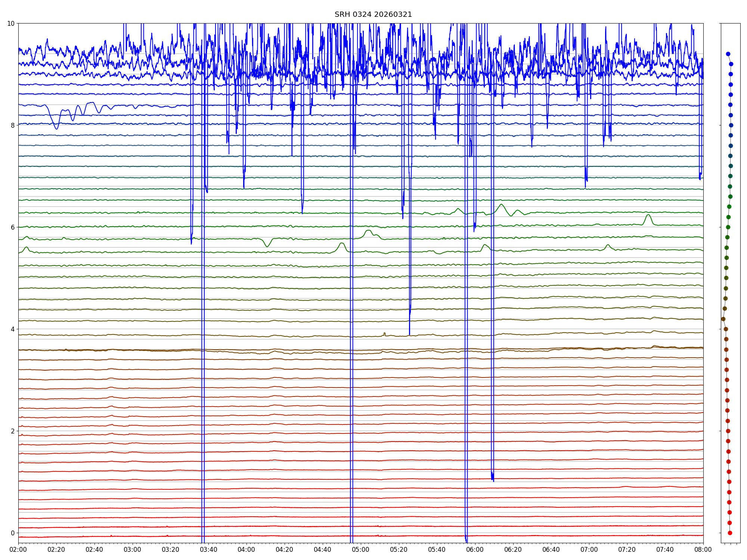Click leftmost brown dot in right panel

pyautogui.click(x=723, y=319)
